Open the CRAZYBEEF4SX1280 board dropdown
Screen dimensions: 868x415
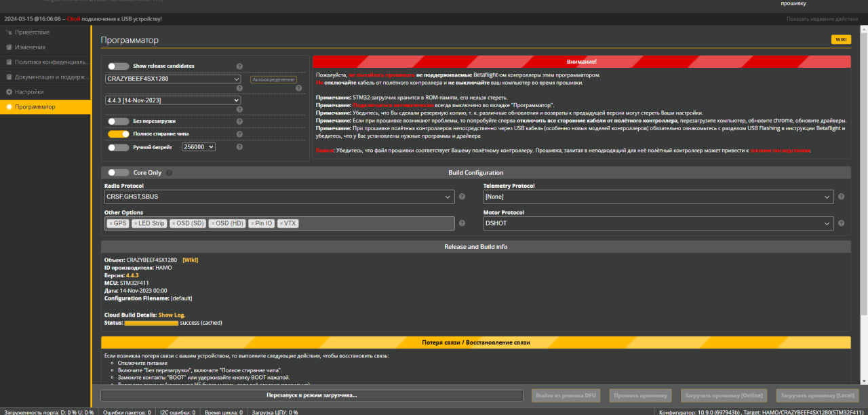173,79
